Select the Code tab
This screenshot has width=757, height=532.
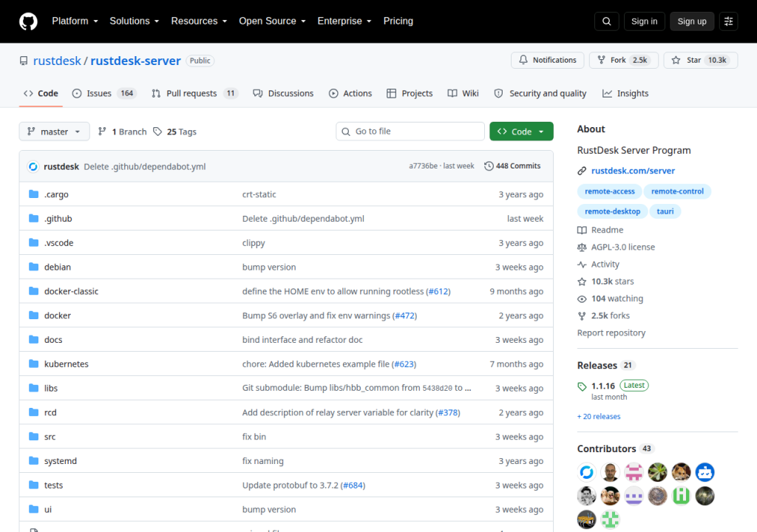[41, 93]
